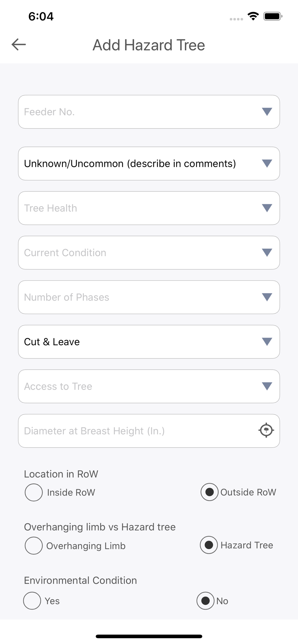Image resolution: width=298 pixels, height=644 pixels.
Task: Tap the home indicator bar
Action: click(149, 636)
